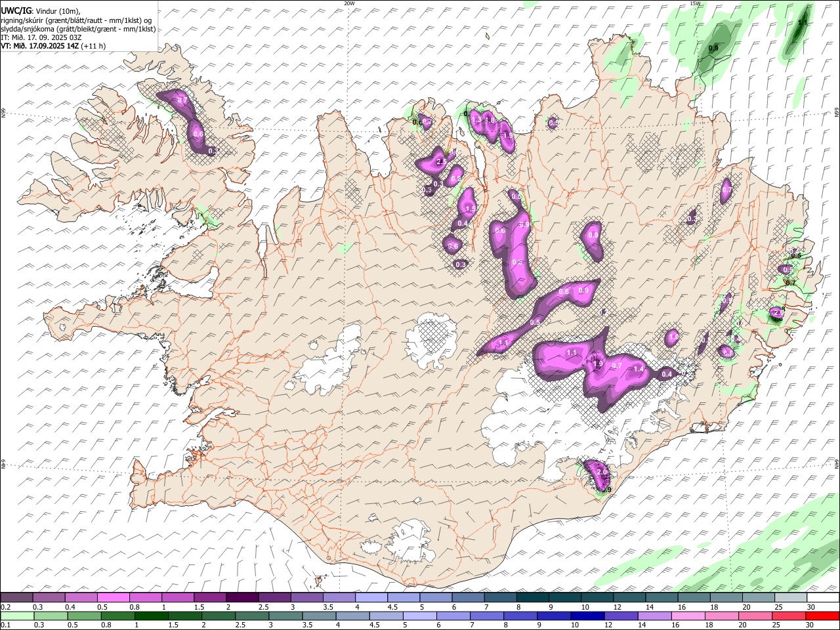Pick the gray-blue 4 rain-scale swatch
Image resolution: width=840 pixels, height=630 pixels.
(352, 616)
